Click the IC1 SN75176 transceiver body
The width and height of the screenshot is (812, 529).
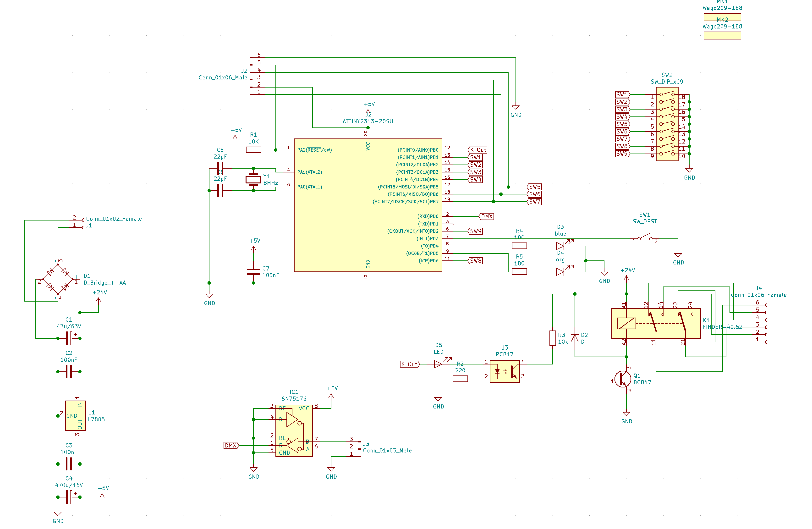pos(294,431)
